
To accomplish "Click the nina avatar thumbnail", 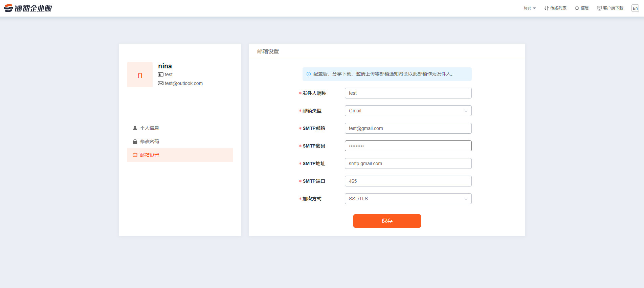I will [x=140, y=75].
